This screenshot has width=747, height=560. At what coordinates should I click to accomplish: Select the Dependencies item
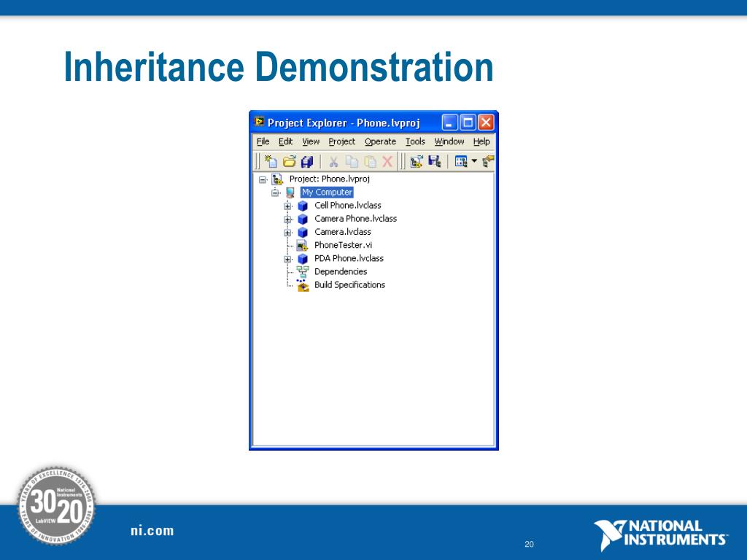point(341,271)
